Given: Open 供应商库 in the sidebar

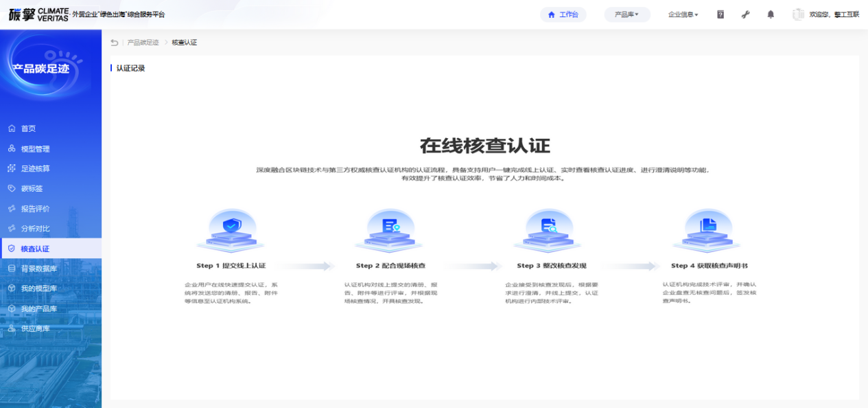Looking at the screenshot, I should click(x=35, y=328).
